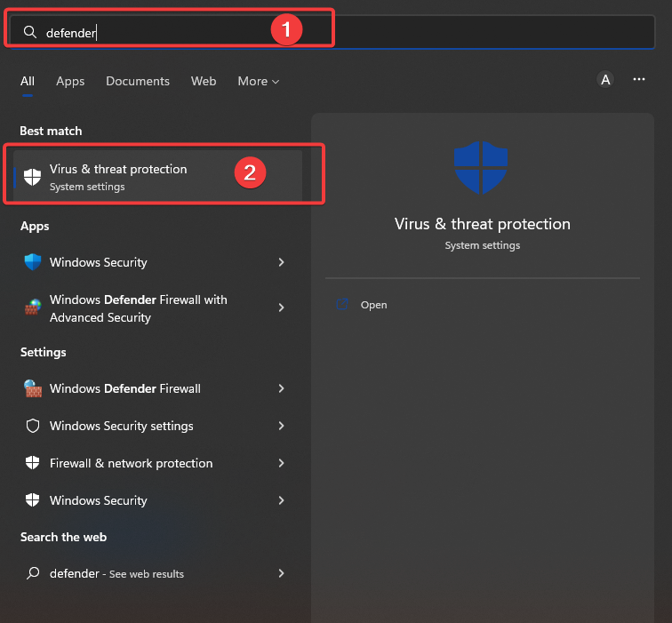Open Windows Security settings result

point(156,426)
